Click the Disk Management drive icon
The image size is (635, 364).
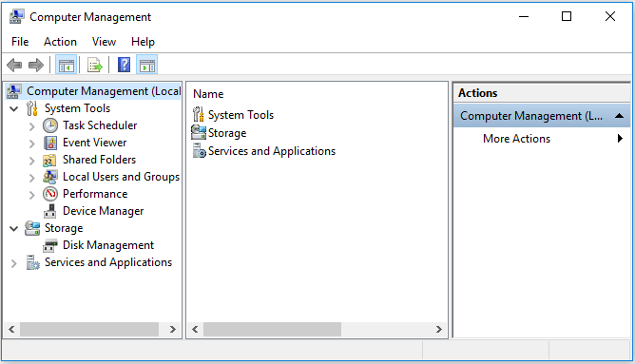[50, 246]
